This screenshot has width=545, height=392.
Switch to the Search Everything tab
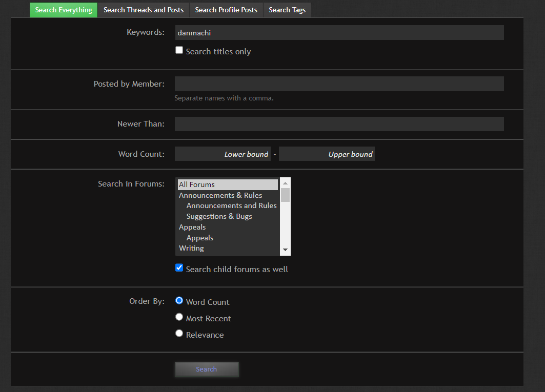coord(64,10)
